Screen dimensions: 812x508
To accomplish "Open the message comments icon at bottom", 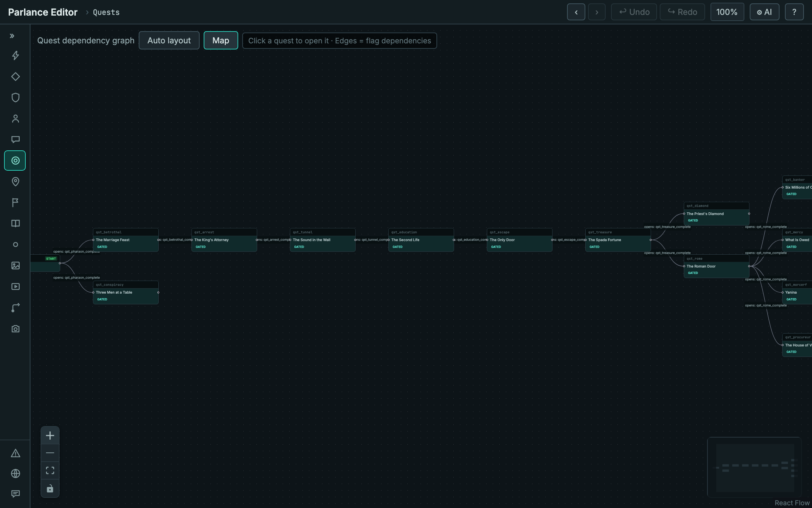I will click(x=15, y=494).
